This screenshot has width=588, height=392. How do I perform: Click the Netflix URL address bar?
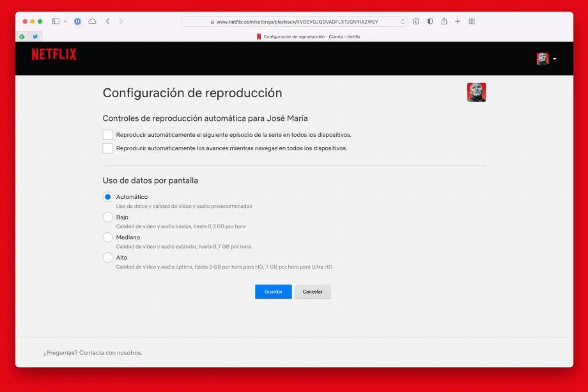coord(294,22)
